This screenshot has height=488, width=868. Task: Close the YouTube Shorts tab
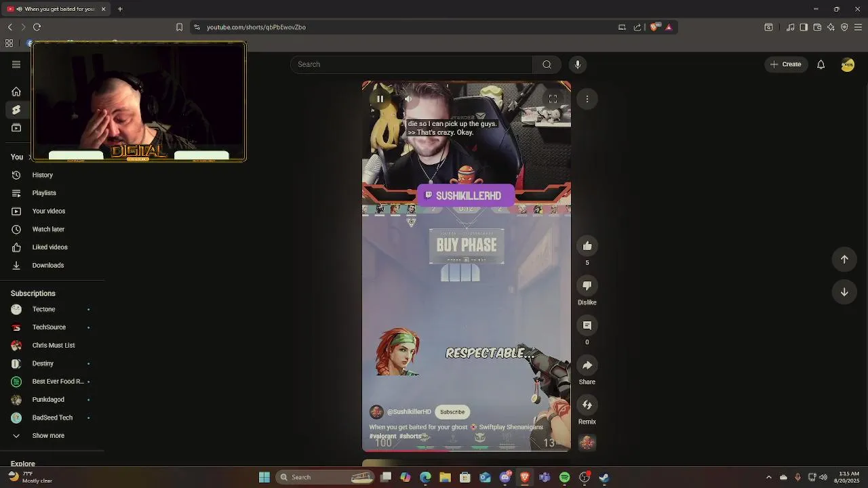pyautogui.click(x=103, y=9)
